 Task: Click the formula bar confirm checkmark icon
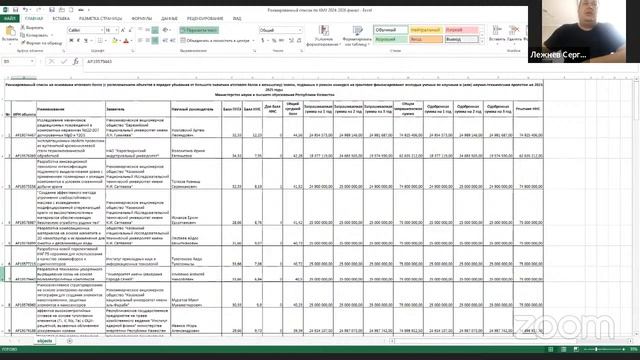point(64,62)
